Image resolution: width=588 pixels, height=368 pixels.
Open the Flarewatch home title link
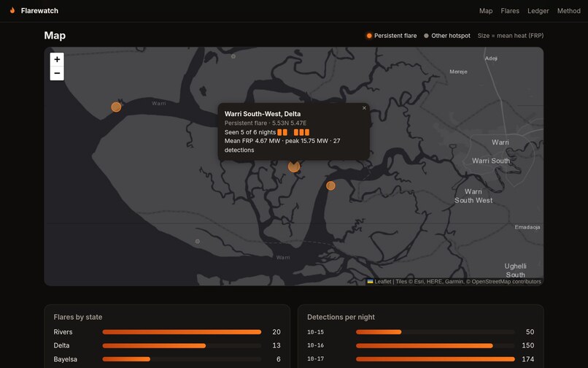39,11
